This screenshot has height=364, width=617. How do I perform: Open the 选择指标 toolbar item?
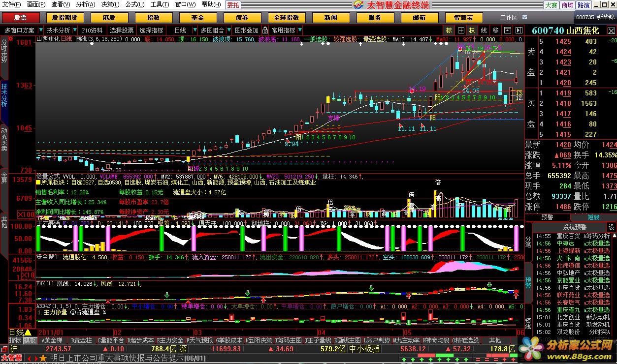point(151,30)
